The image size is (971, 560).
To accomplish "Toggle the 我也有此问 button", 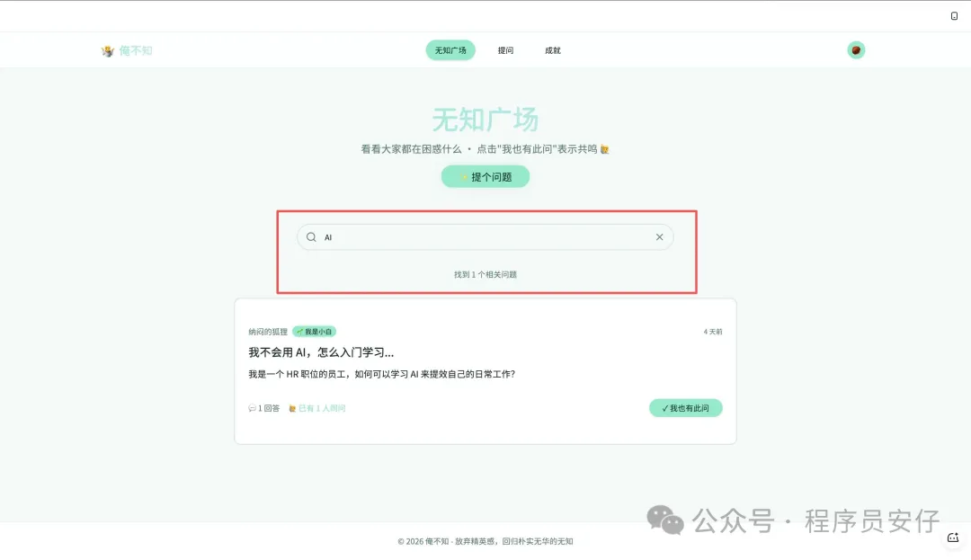I will pos(685,408).
